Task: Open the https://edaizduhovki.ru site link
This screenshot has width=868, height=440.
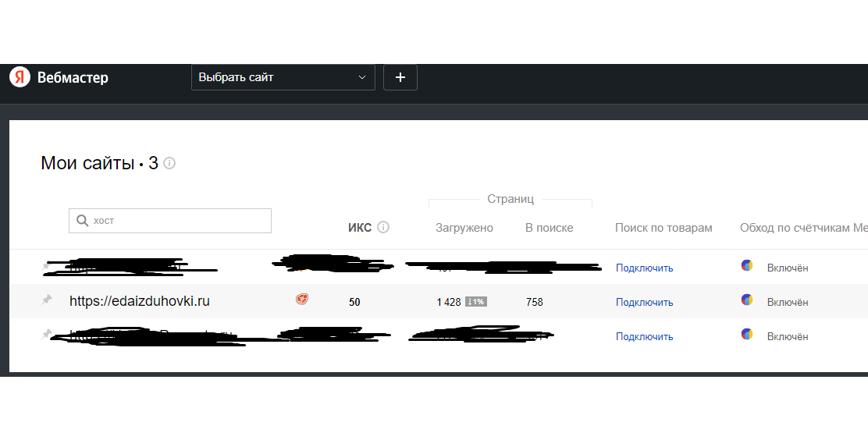Action: point(140,301)
